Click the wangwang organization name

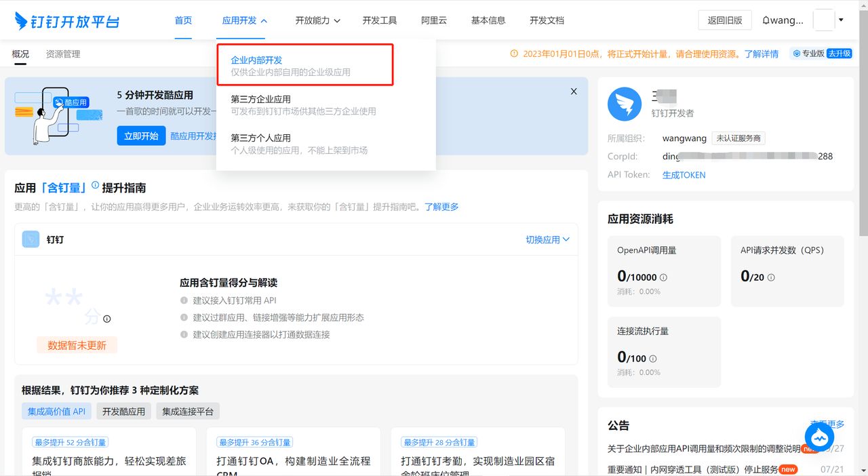pos(684,138)
